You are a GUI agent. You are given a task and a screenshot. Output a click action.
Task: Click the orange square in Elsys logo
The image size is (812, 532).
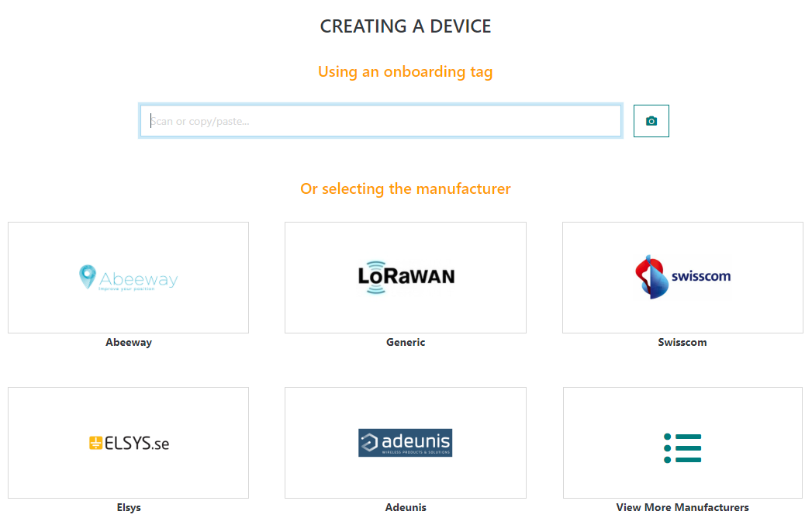pyautogui.click(x=96, y=444)
